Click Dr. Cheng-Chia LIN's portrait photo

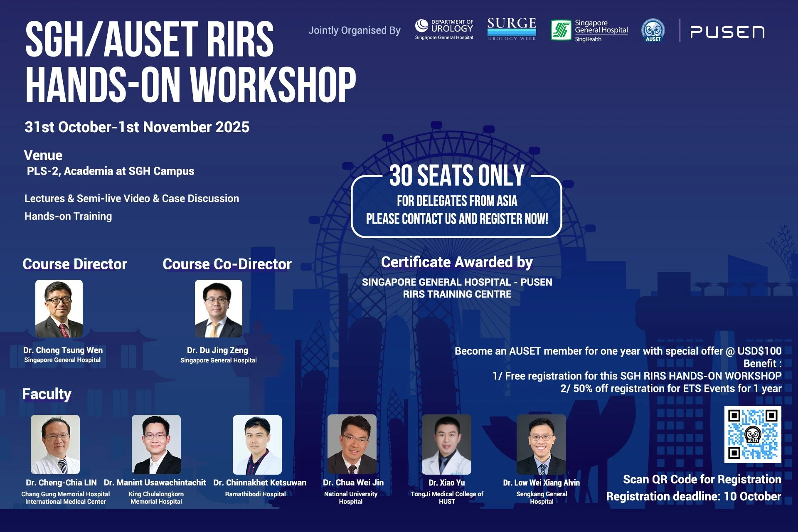55,444
